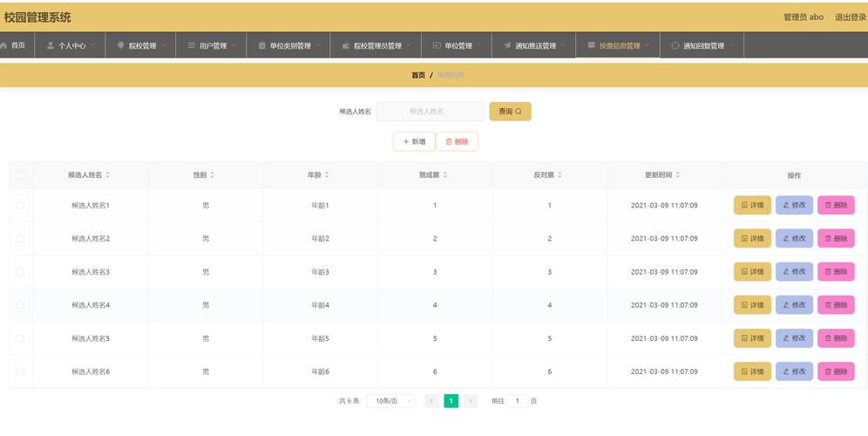This screenshot has height=436, width=868.
Task: Click 首页 breadcrumb link
Action: click(418, 75)
